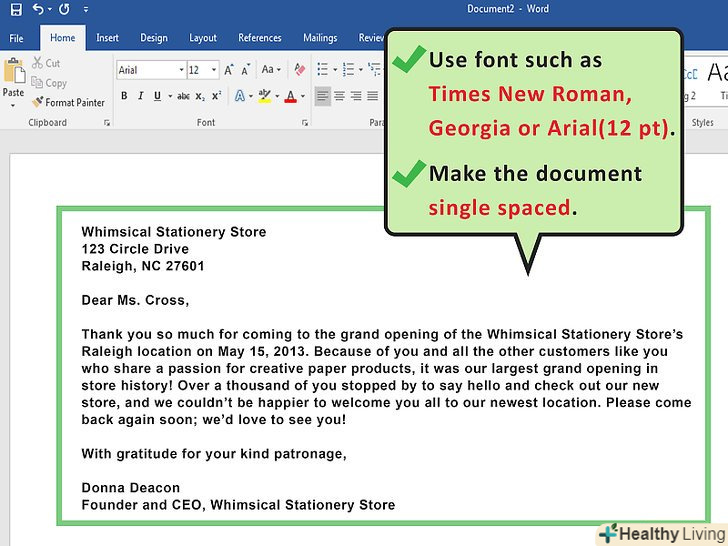Viewport: 728px width, 546px height.
Task: Click the Paste clipboard icon
Action: pyautogui.click(x=14, y=71)
